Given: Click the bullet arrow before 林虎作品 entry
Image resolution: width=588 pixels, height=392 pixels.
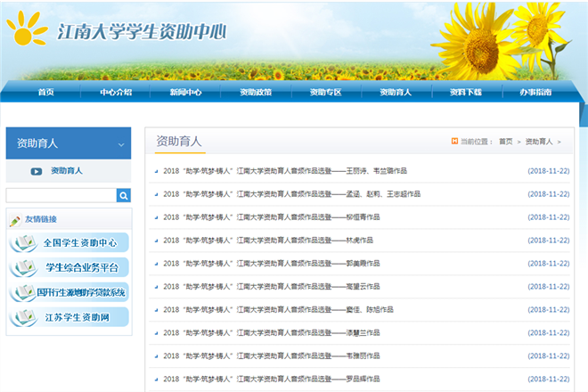Looking at the screenshot, I should (x=156, y=241).
